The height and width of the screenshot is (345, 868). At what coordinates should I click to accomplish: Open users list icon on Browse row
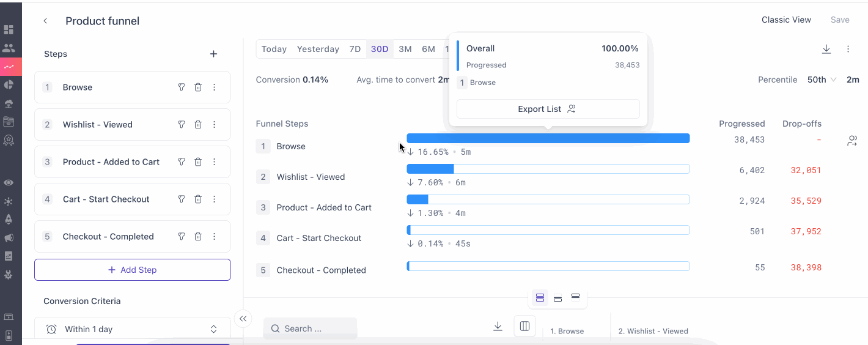click(x=852, y=141)
